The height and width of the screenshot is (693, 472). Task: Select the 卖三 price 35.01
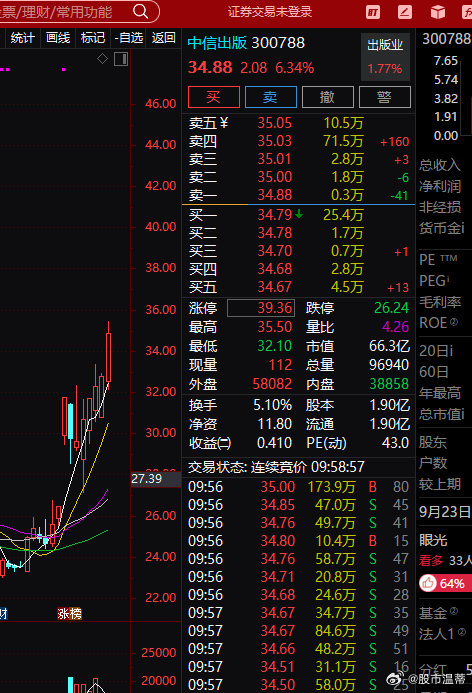click(274, 159)
